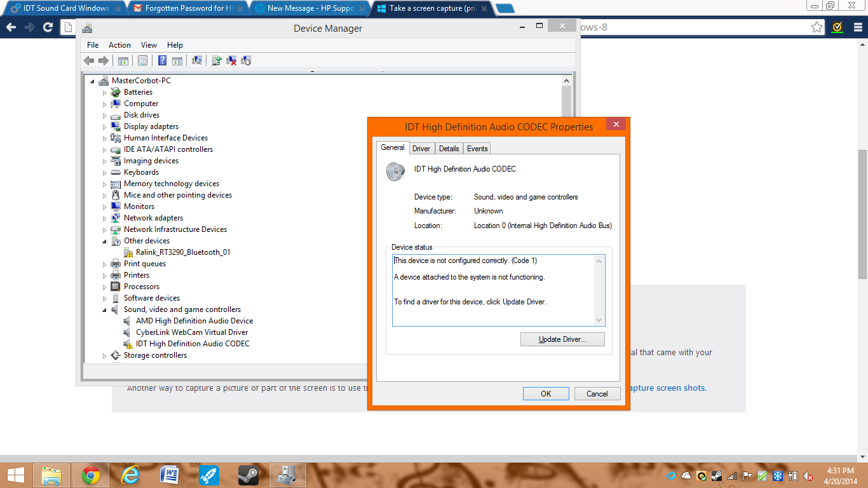Collapse Sound, video and game controllers

105,309
